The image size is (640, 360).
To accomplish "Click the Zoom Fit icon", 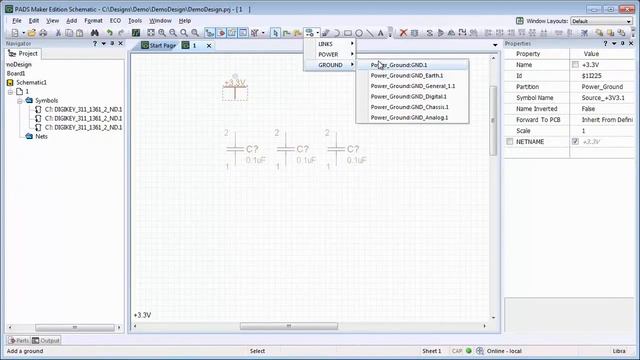I will click(x=151, y=33).
